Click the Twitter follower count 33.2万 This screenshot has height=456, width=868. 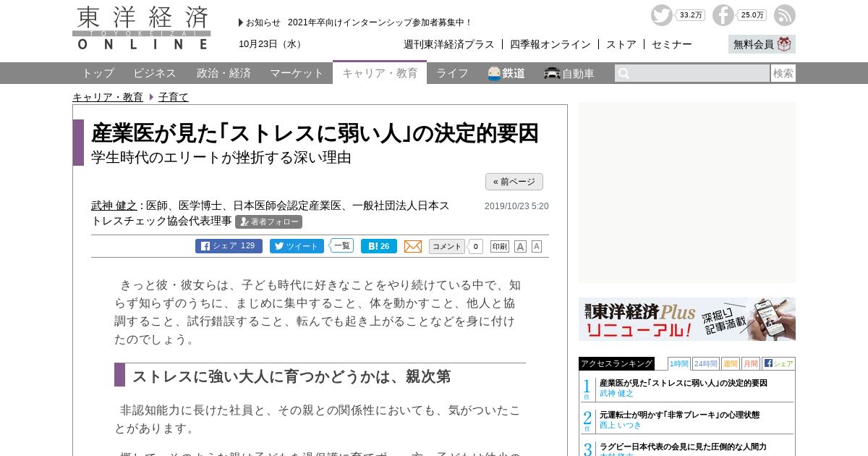click(691, 15)
